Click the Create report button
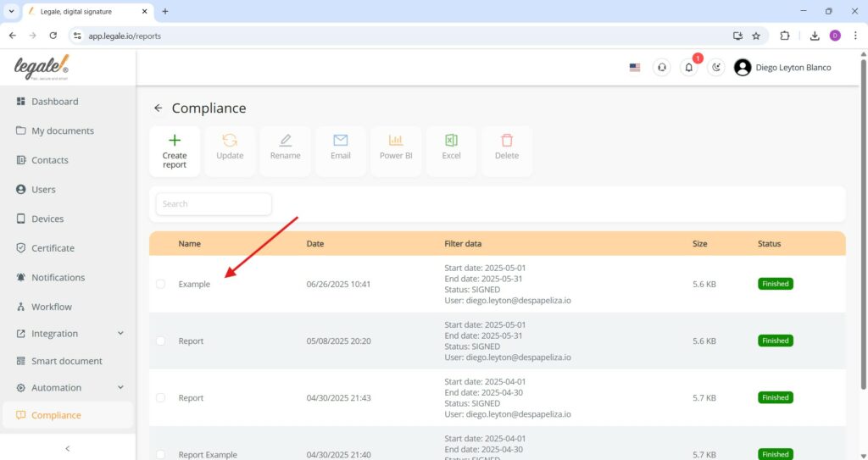The height and width of the screenshot is (460, 868). 175,151
